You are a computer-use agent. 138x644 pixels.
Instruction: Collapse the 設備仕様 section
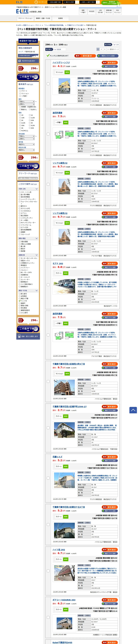28,255
